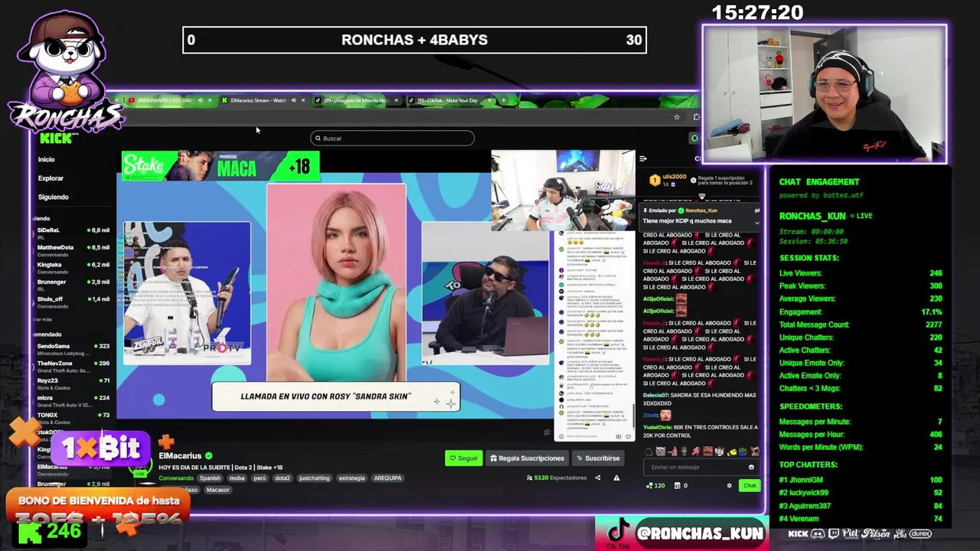
Task: Click chat username Dalexis07
Action: [x=656, y=396]
